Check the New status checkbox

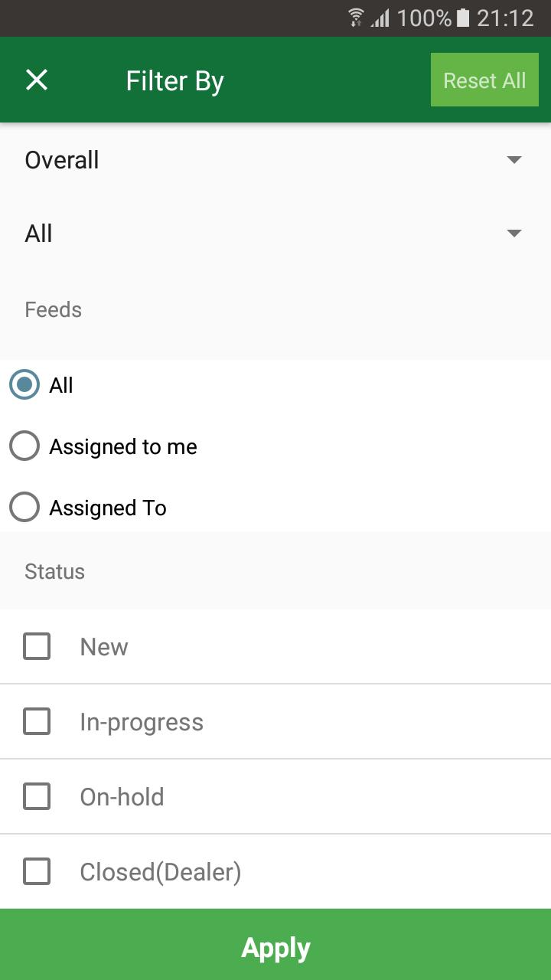coord(37,646)
